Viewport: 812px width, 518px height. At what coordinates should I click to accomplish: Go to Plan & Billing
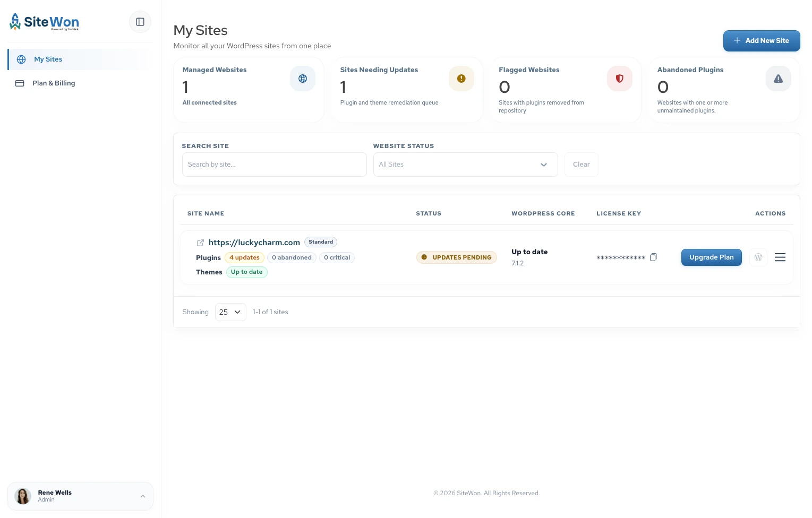[80, 83]
